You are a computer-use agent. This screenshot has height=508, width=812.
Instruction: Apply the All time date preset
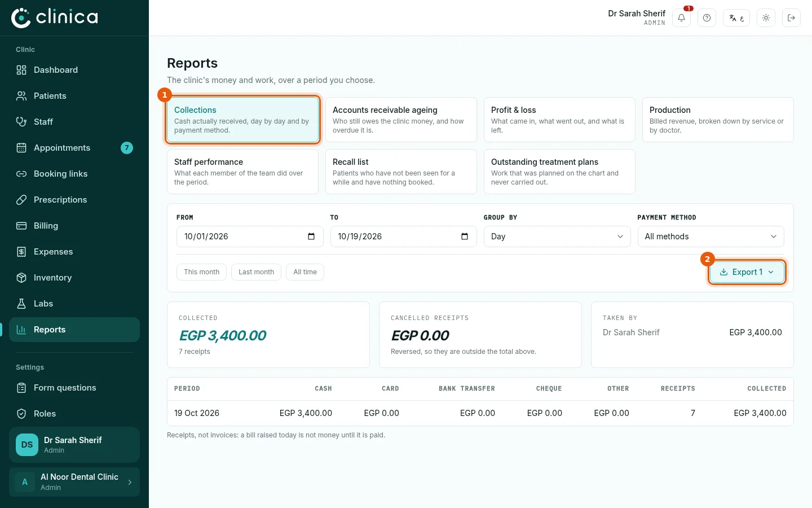305,272
